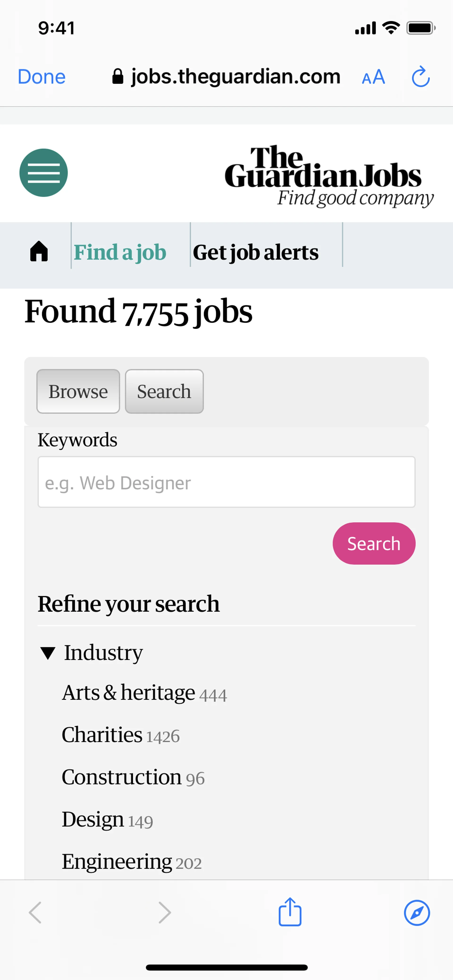453x980 pixels.
Task: Open the Find a job menu item
Action: point(120,252)
